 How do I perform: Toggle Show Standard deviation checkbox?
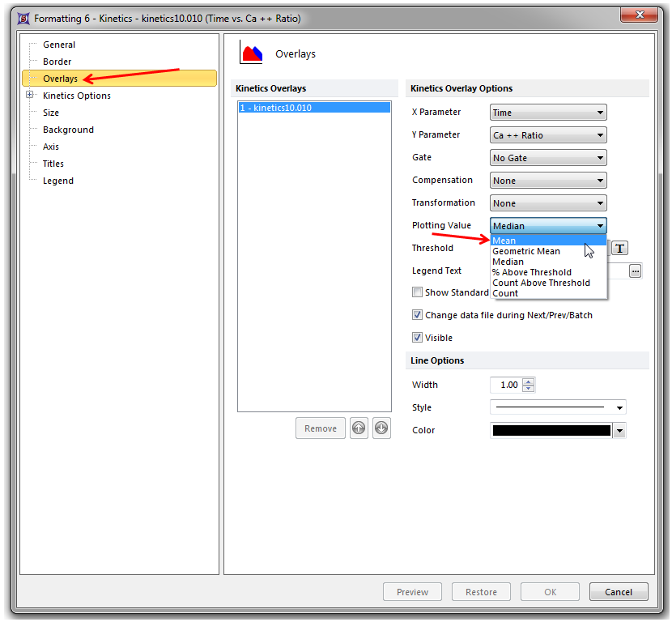(417, 292)
